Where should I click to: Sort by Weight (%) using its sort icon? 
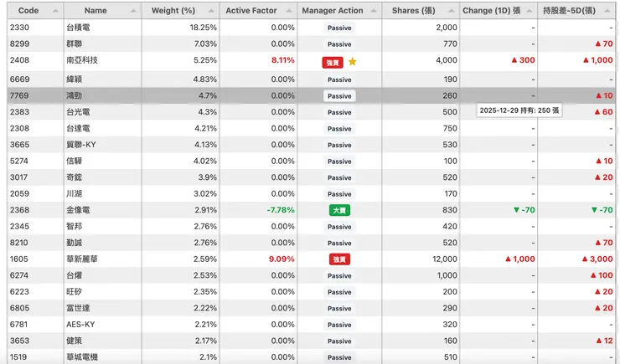211,11
